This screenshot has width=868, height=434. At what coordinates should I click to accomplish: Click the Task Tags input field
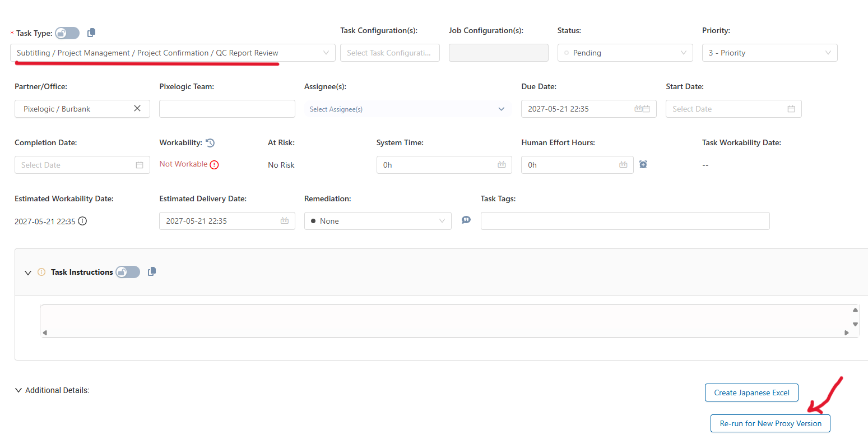click(x=625, y=221)
